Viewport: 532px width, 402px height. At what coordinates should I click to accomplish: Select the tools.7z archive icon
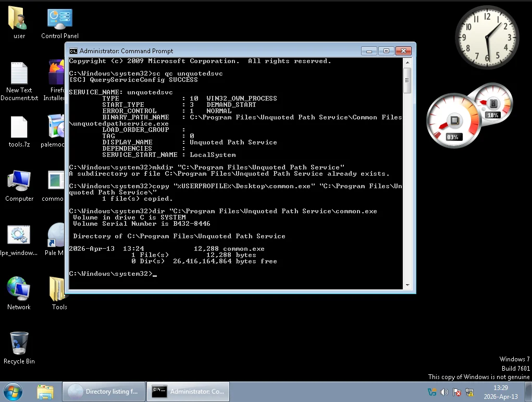pos(19,132)
